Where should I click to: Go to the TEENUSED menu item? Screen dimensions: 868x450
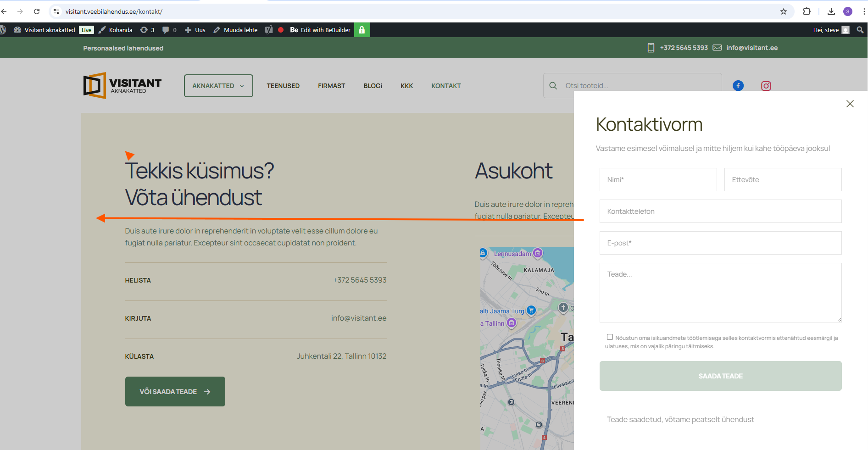coord(283,86)
